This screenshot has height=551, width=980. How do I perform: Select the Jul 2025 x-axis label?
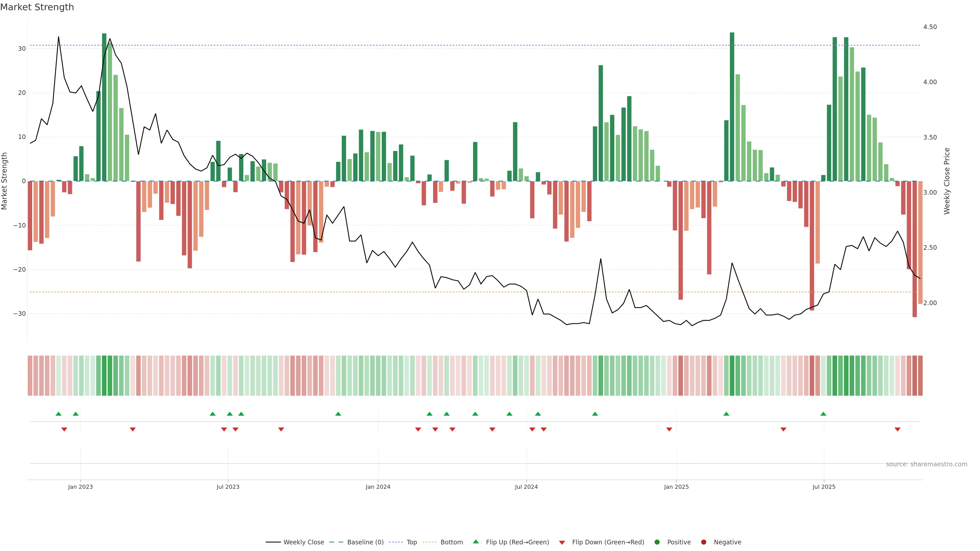pyautogui.click(x=824, y=487)
